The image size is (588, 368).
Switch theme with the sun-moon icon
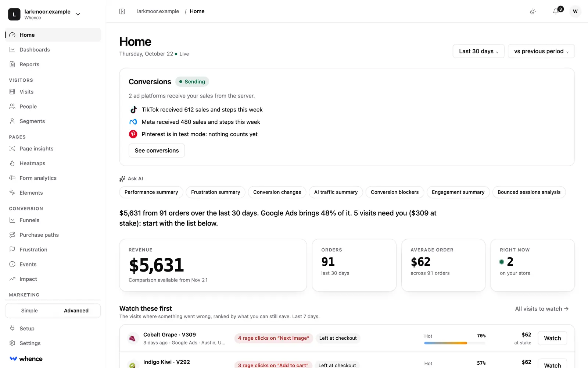point(533,11)
